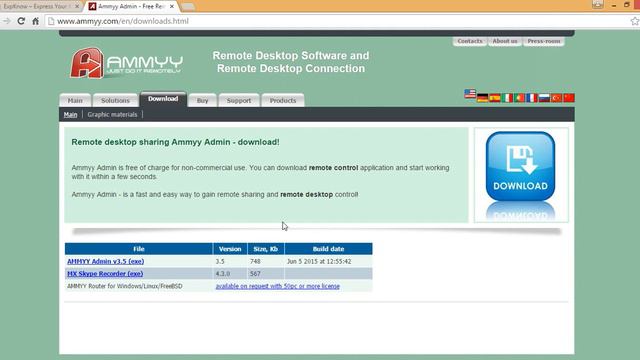
Task: Open the Support navigation tab
Action: click(239, 100)
